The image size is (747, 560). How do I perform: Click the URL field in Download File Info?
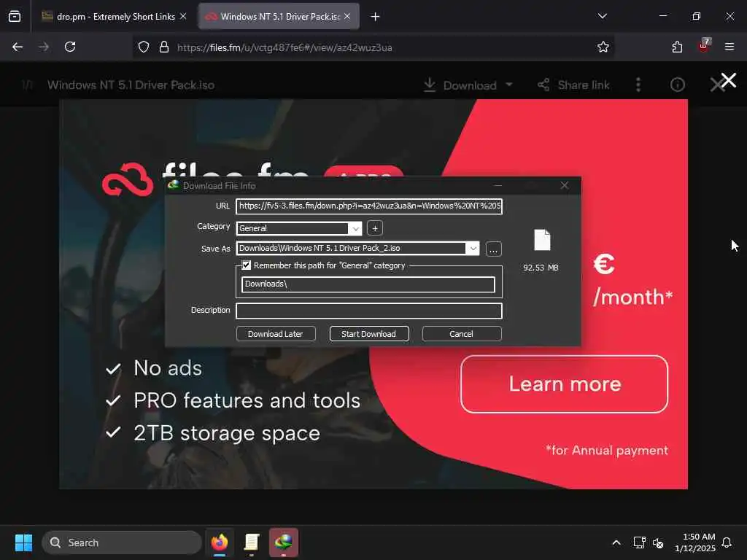(369, 206)
